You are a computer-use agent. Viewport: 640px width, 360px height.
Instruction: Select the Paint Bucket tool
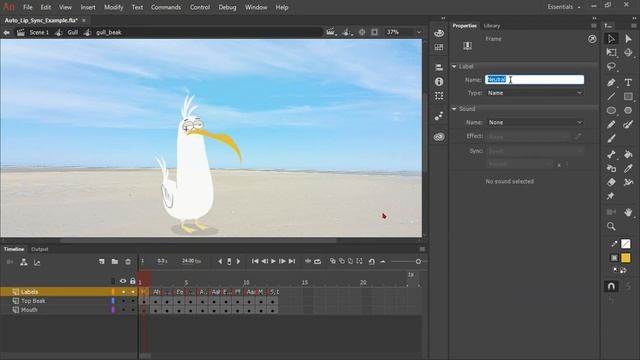[x=628, y=154]
